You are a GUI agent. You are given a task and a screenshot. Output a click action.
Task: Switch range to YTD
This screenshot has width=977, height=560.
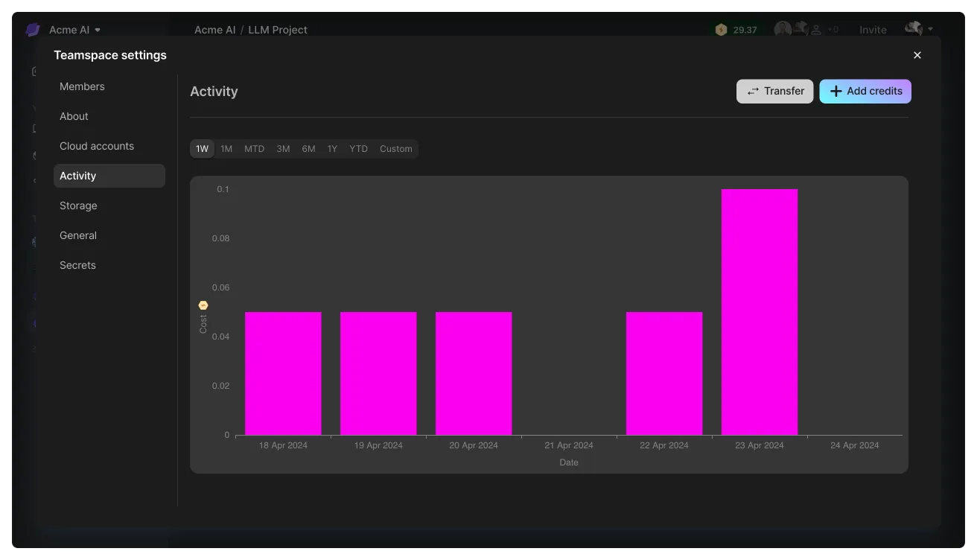(x=358, y=149)
